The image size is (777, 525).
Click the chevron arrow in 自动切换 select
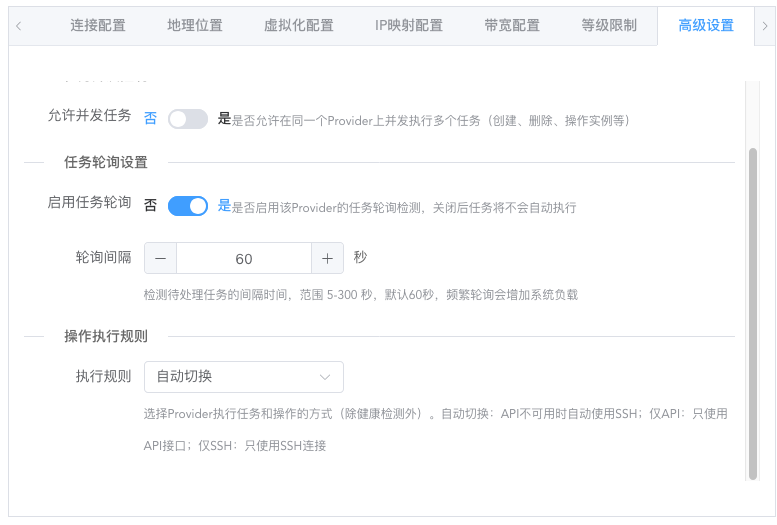pyautogui.click(x=325, y=377)
